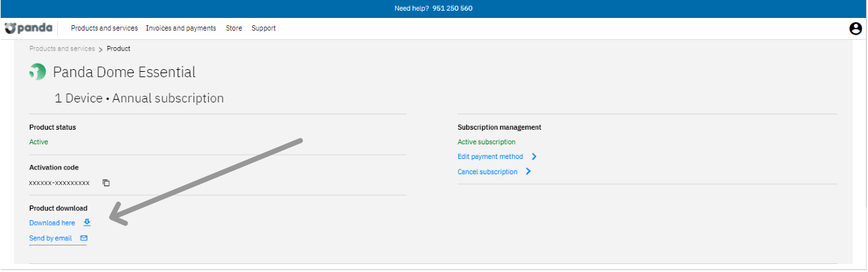Select the activation code text xxxxxx-xxxxxxxxx

point(59,183)
